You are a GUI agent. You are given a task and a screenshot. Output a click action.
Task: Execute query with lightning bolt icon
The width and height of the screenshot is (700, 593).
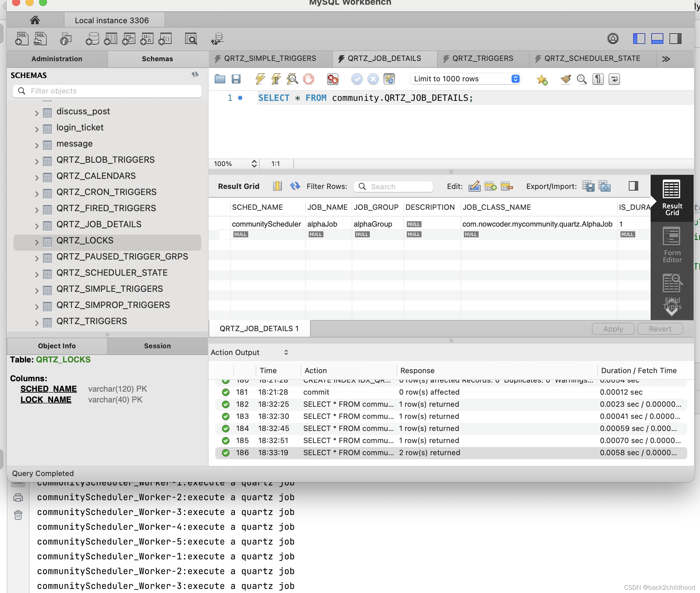click(260, 79)
